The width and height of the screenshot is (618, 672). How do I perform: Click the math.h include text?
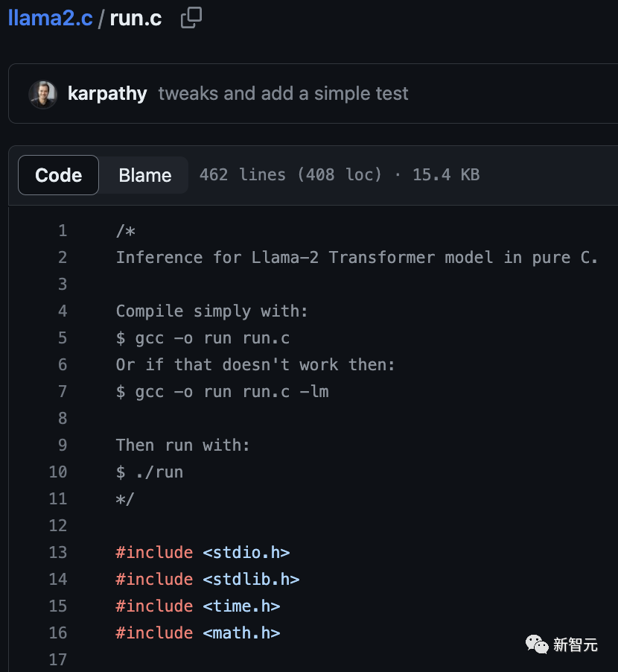pos(241,633)
